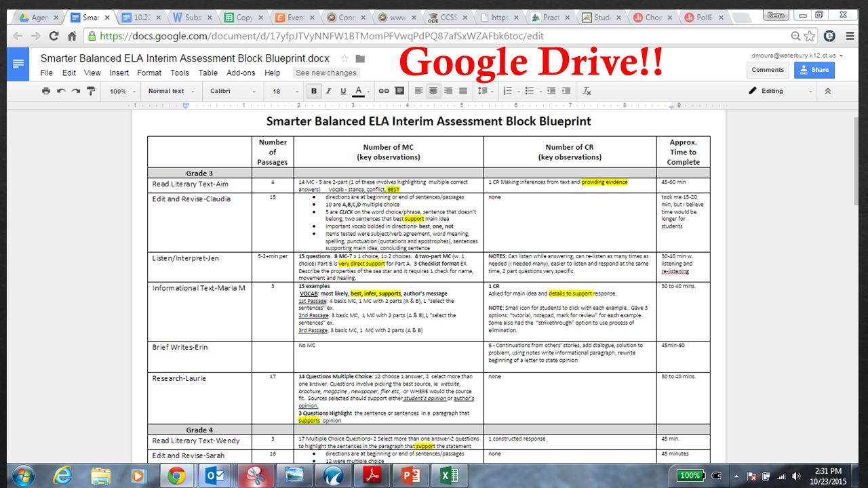Center align the text

[433, 91]
